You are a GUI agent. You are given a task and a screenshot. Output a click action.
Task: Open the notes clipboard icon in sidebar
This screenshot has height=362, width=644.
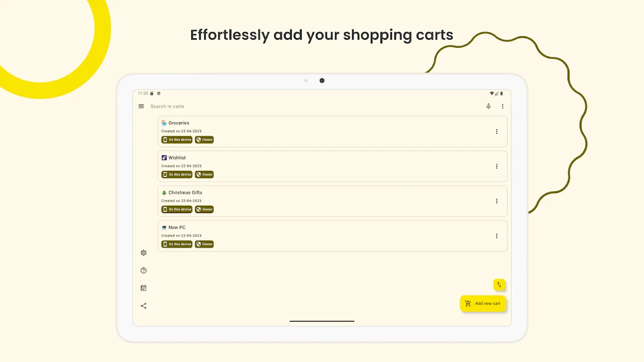(x=143, y=288)
